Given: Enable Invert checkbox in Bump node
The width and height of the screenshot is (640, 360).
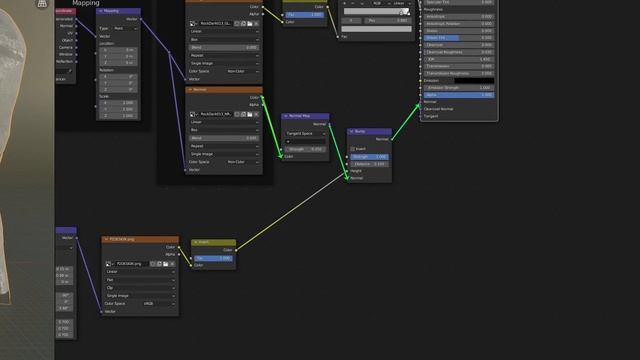Looking at the screenshot, I should (x=353, y=149).
